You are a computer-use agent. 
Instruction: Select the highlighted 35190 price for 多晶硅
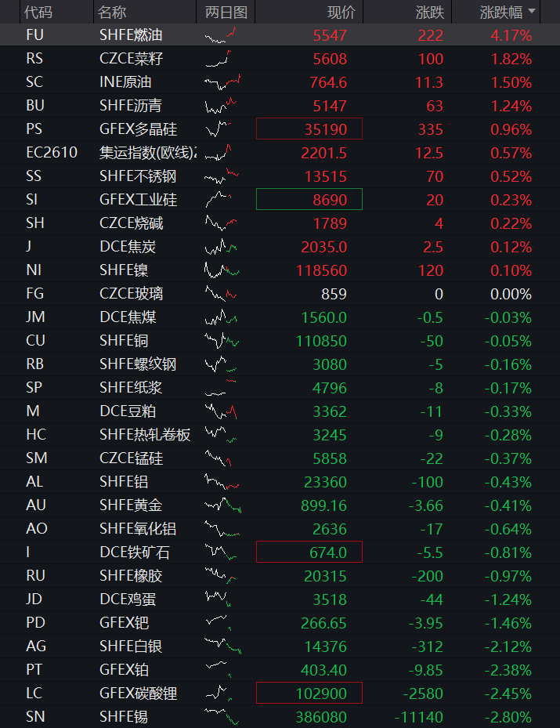click(x=309, y=129)
